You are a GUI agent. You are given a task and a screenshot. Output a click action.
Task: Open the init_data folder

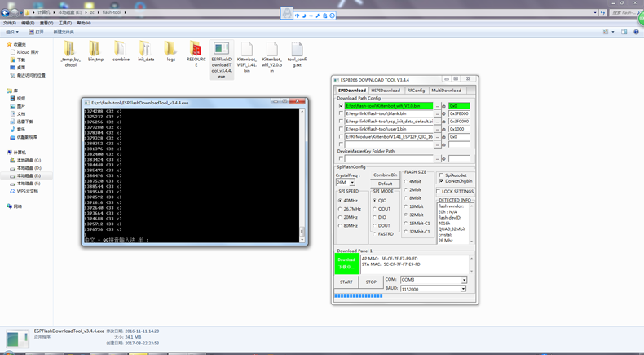145,50
